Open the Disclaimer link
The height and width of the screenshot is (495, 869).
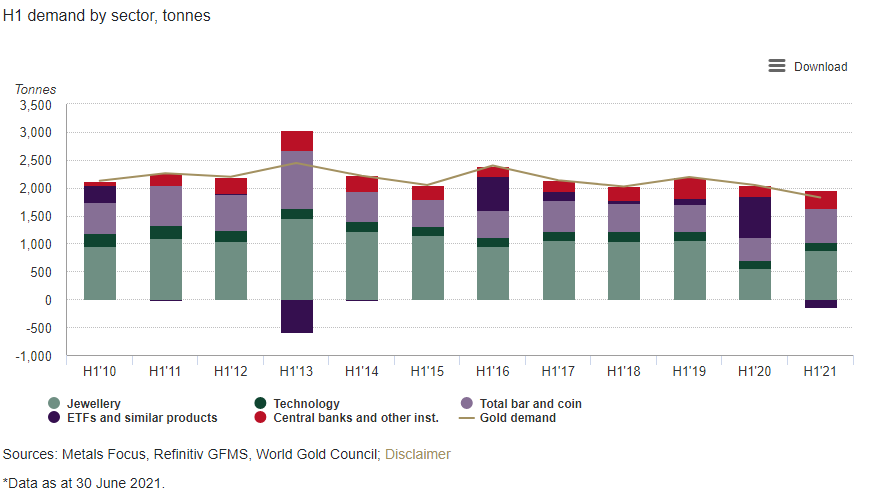418,454
